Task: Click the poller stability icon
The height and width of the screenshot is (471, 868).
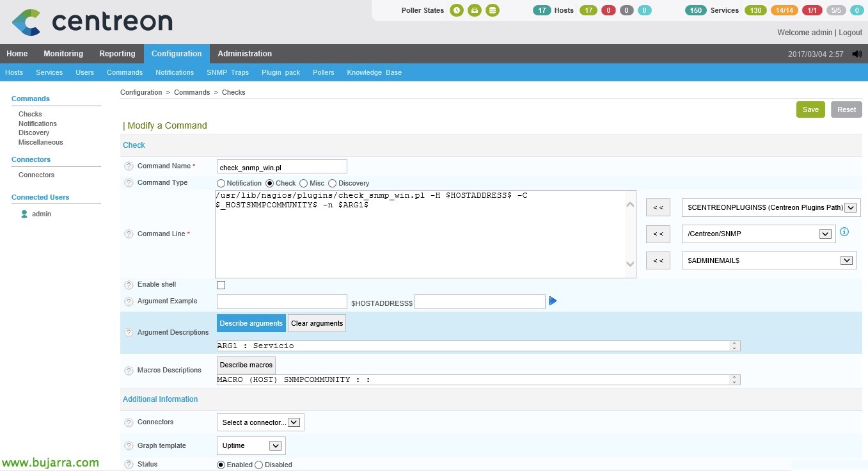Action: tap(474, 10)
